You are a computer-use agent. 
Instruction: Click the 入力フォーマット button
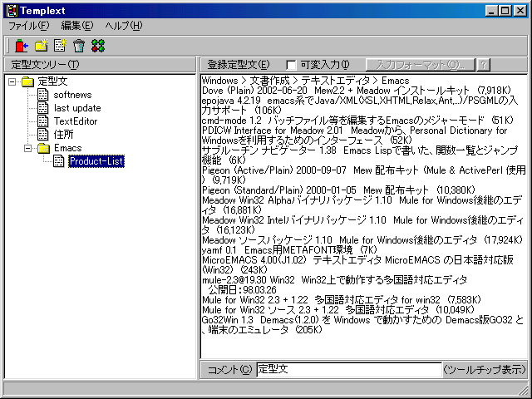tap(420, 65)
